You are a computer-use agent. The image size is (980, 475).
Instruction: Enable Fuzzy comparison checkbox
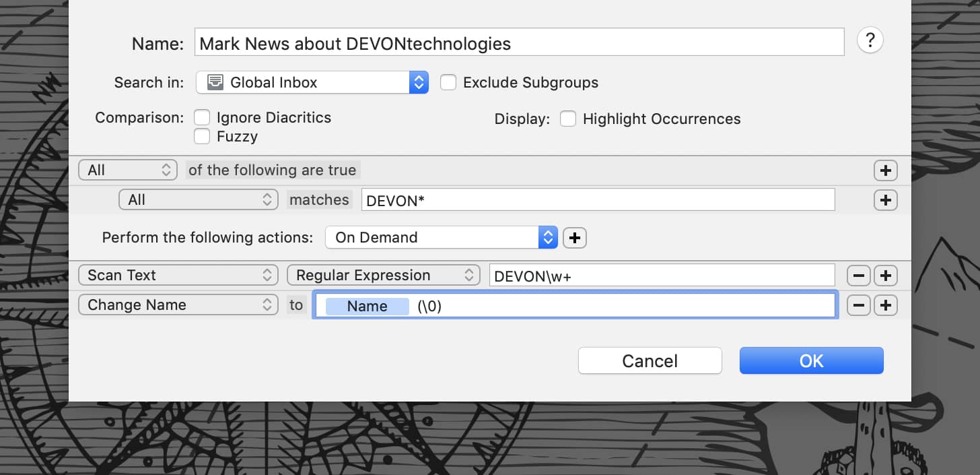point(202,136)
